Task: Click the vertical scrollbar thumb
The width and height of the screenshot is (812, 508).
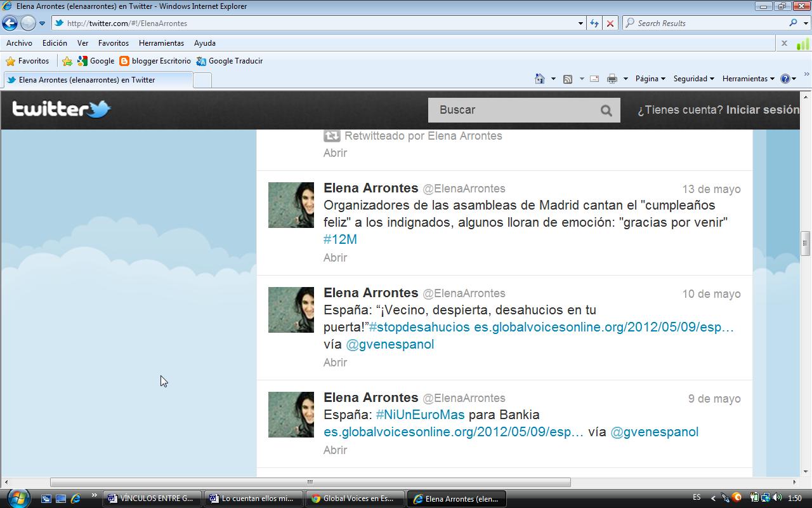Action: [806, 244]
